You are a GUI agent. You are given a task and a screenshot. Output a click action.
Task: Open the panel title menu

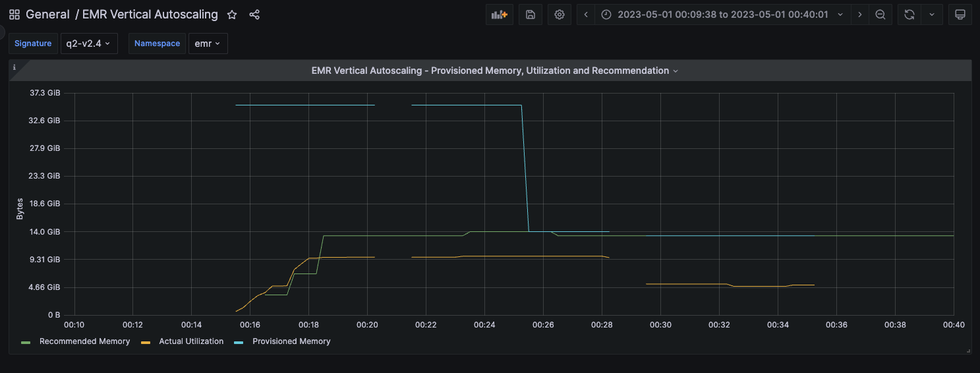coord(494,71)
